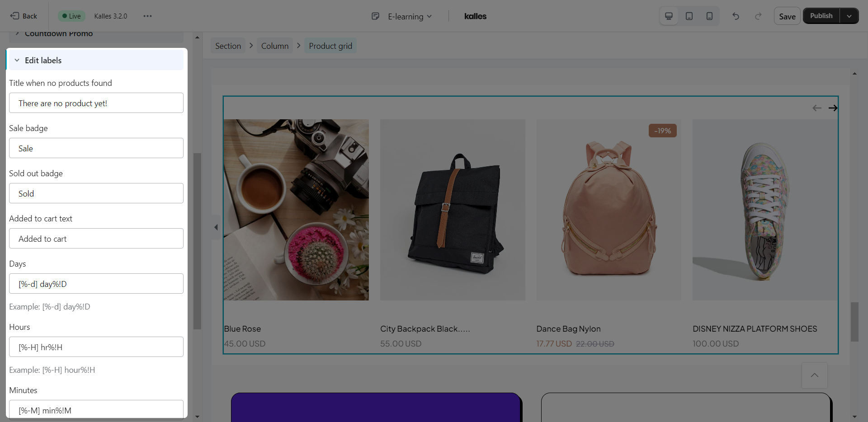Edit the Days format field
Viewport: 868px width, 422px height.
[x=96, y=284]
